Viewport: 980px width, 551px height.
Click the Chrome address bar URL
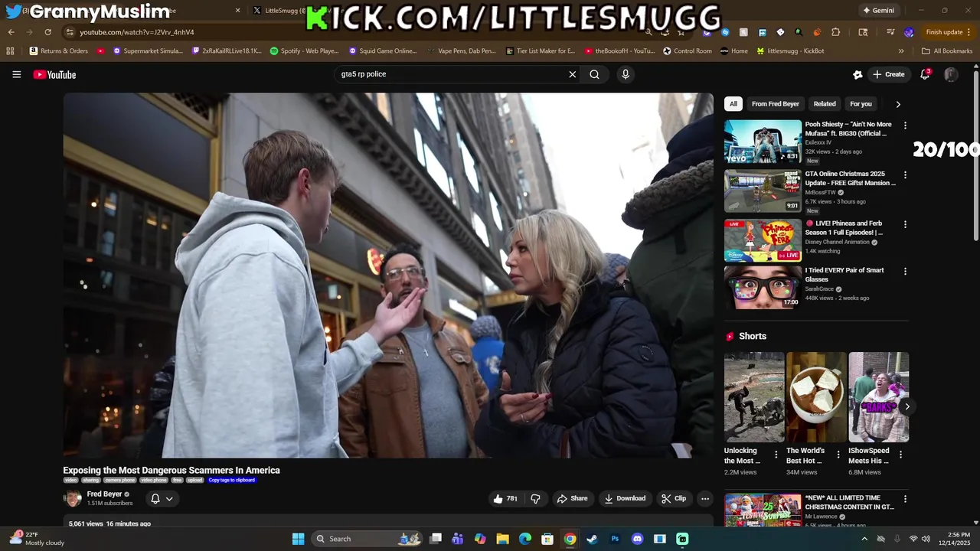coord(137,32)
